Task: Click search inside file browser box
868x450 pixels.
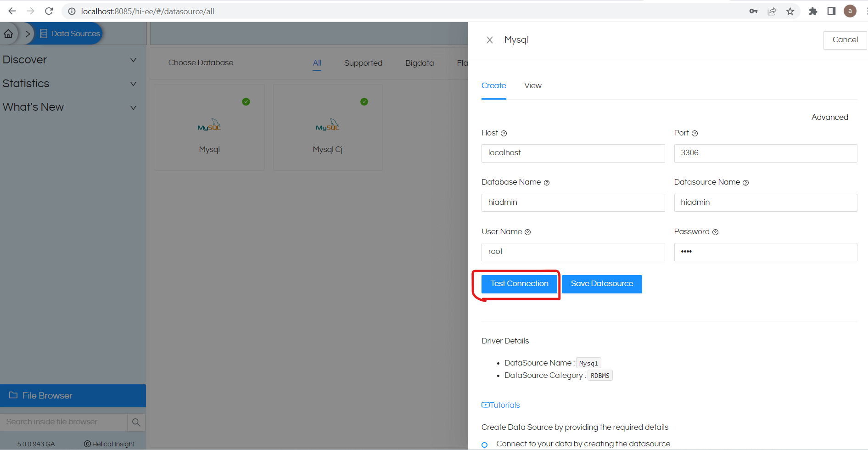Action: 63,422
